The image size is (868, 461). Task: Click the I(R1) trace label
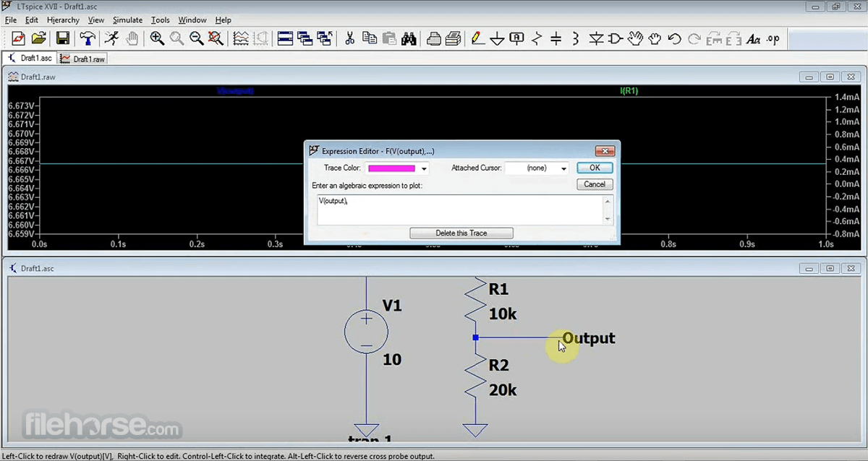[x=629, y=91]
